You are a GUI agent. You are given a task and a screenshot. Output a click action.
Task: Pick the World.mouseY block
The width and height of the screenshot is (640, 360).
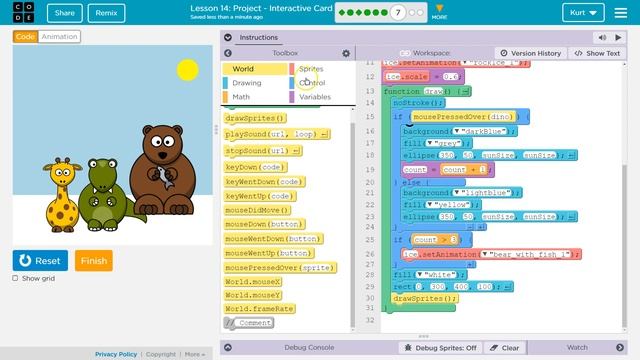253,295
